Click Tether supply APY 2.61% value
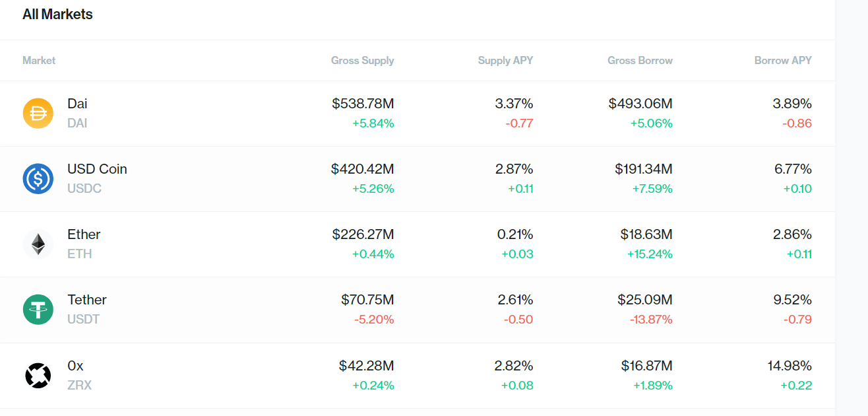The height and width of the screenshot is (416, 868). [515, 300]
